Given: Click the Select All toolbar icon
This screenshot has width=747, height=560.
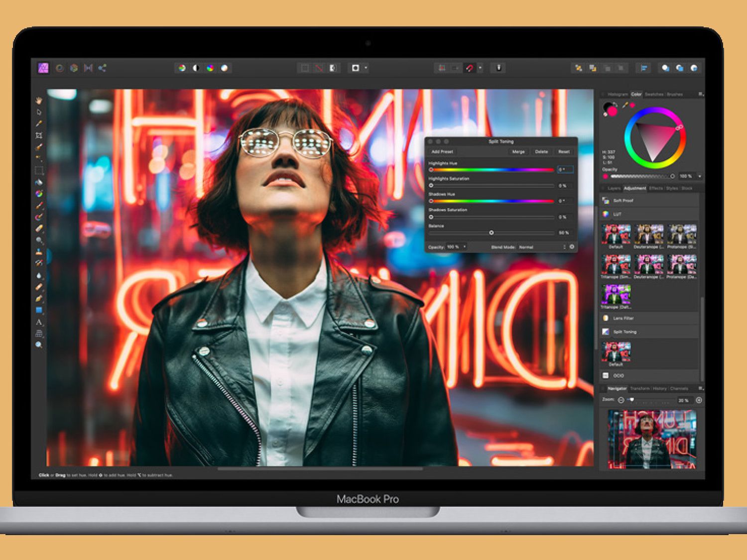Looking at the screenshot, I should click(x=304, y=68).
